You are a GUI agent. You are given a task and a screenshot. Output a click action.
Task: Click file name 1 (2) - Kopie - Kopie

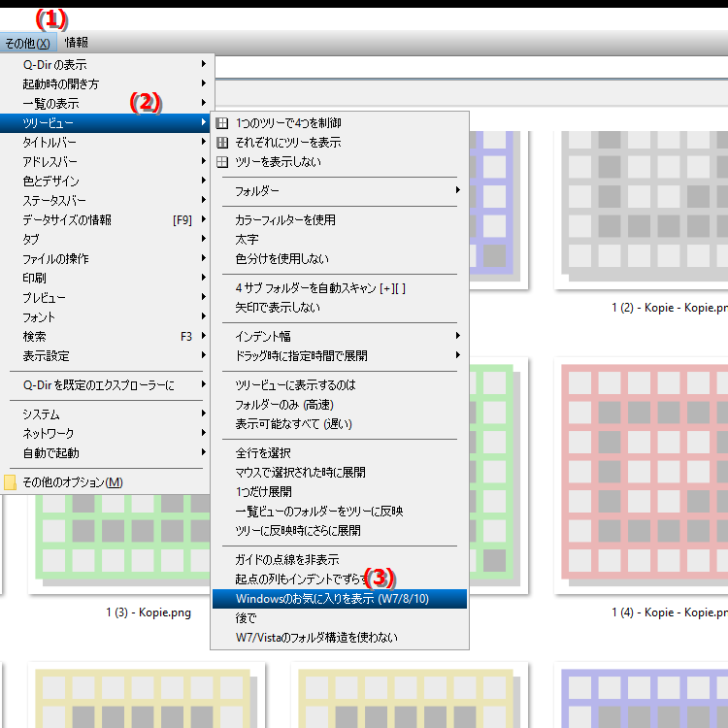coord(670,308)
